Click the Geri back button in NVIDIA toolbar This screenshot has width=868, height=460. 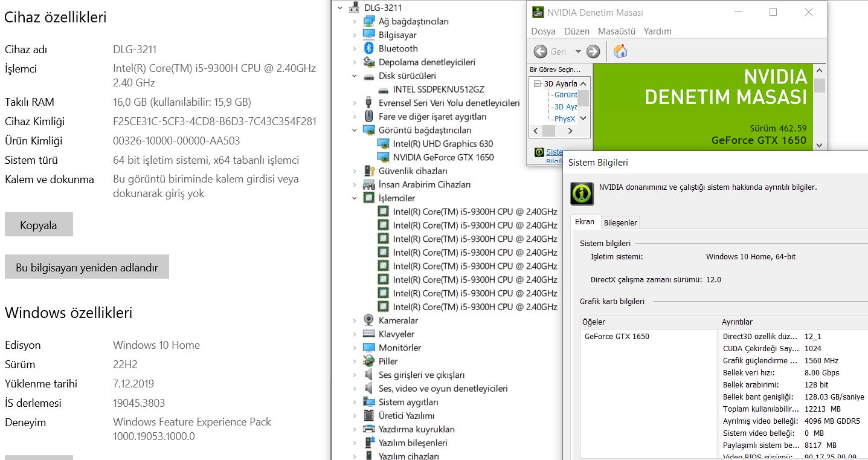pos(551,52)
